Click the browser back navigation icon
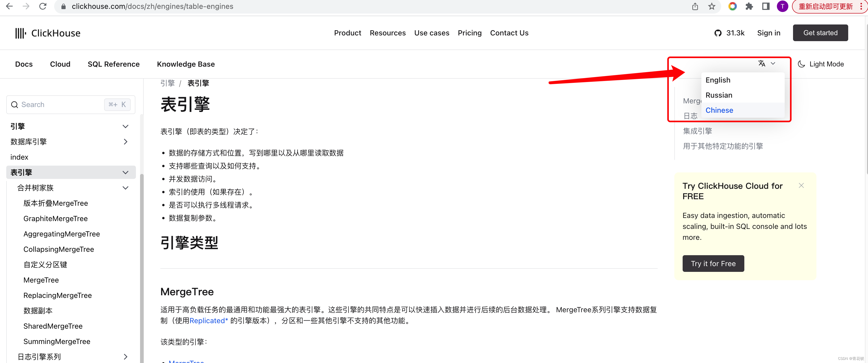 (x=8, y=6)
